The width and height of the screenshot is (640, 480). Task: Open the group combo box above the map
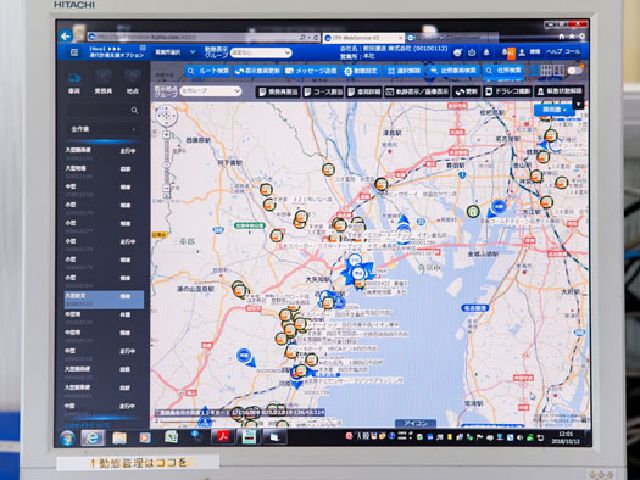pos(210,91)
